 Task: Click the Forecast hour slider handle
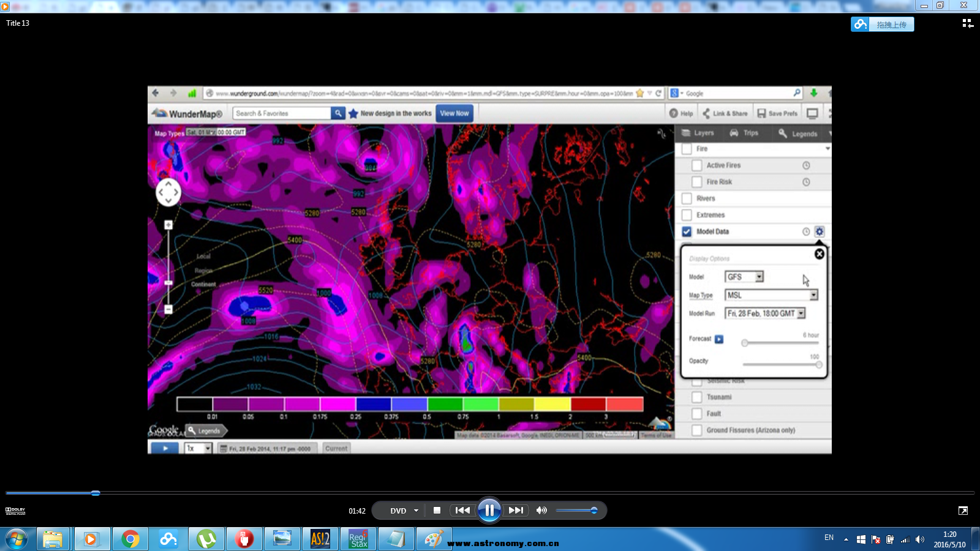(745, 343)
